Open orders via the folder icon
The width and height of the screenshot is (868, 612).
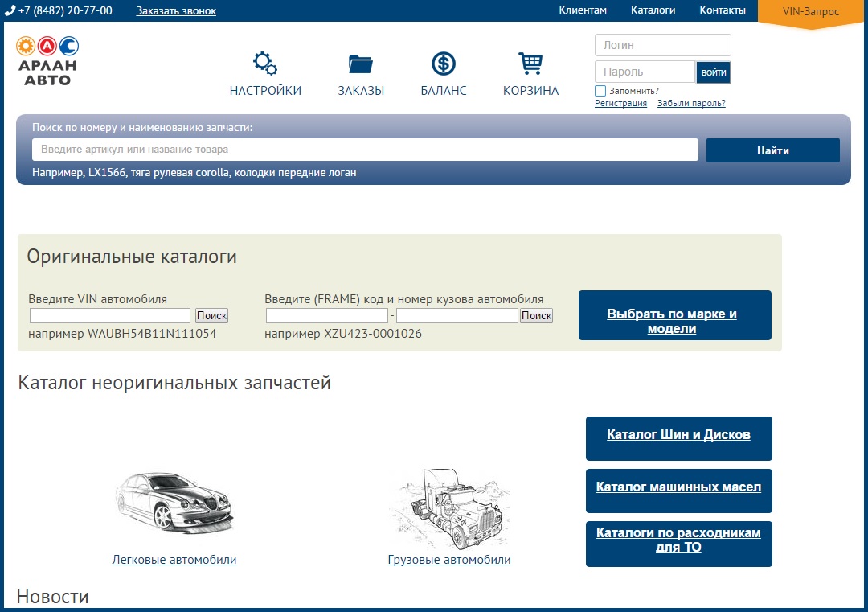[361, 63]
